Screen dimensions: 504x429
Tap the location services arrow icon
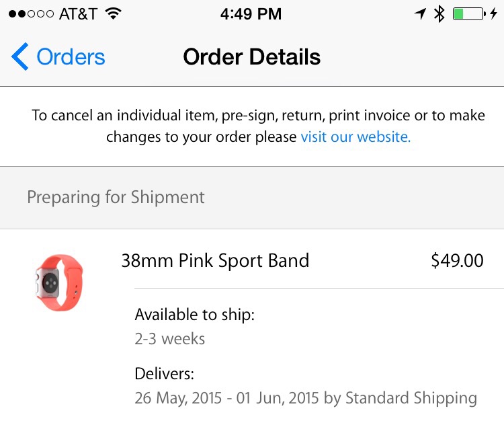pos(420,14)
